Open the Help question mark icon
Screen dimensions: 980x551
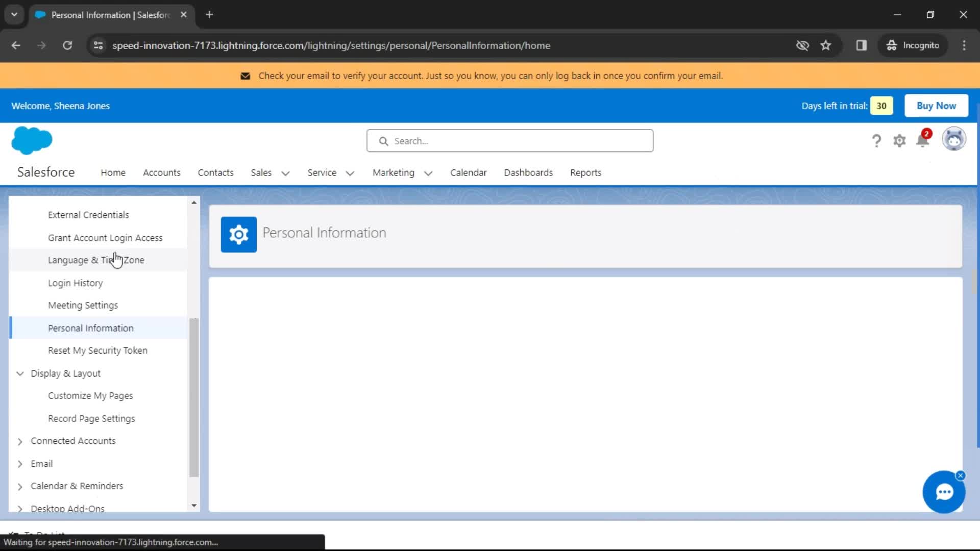[x=876, y=141]
